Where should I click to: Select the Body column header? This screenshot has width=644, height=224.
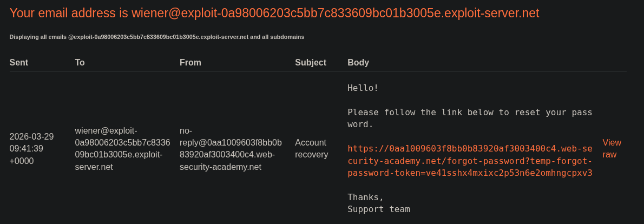(x=358, y=62)
